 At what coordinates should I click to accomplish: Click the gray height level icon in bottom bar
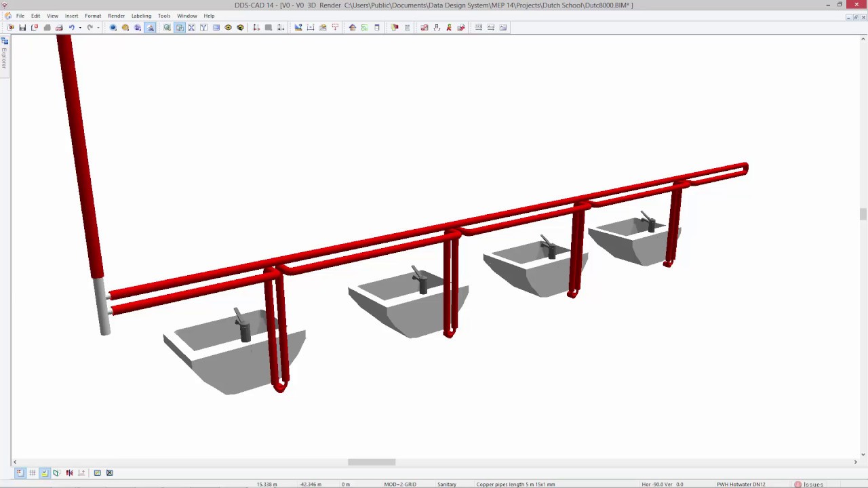[81, 472]
